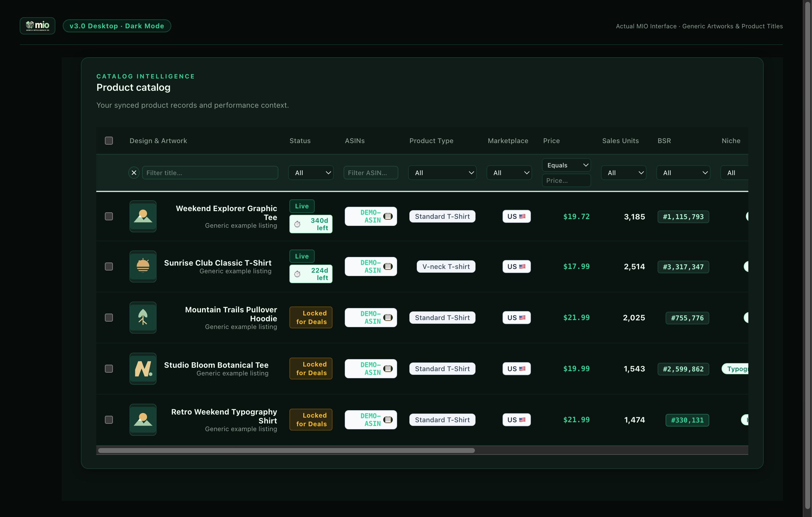Open the Status filter dropdown

311,173
